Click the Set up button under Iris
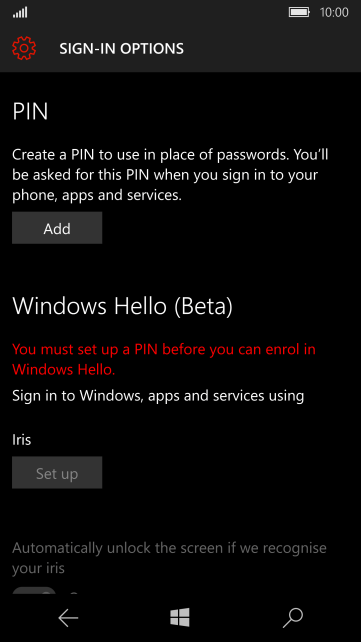This screenshot has height=642, width=361. [x=57, y=473]
